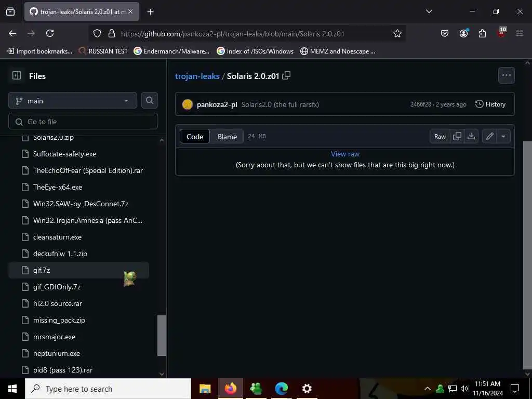532x399 pixels.
Task: Download the raw file icon
Action: pyautogui.click(x=471, y=136)
